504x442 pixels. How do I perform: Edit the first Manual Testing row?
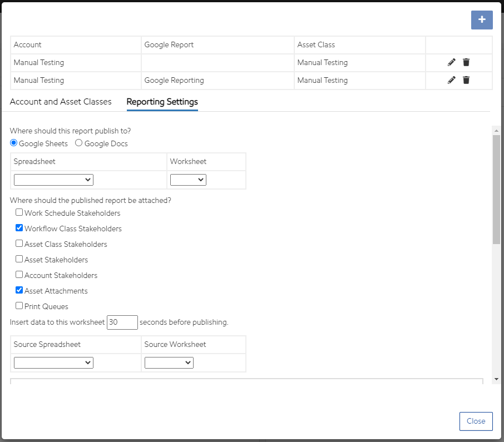tap(451, 62)
